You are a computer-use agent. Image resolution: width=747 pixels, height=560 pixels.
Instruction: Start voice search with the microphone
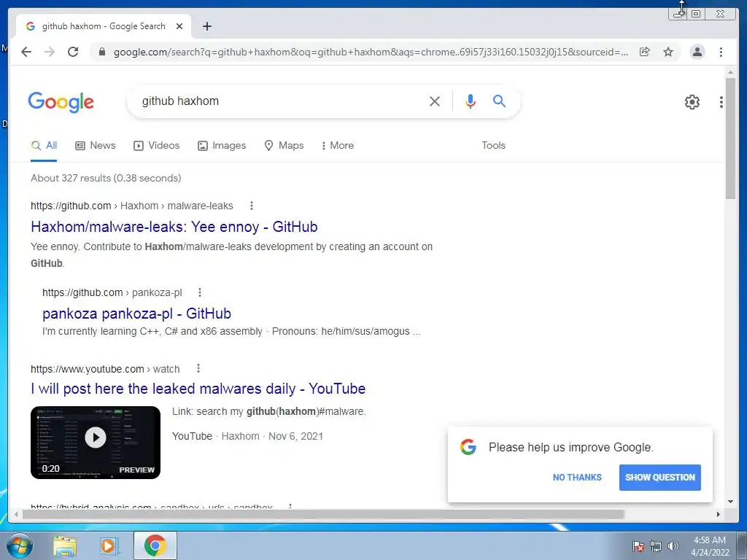point(471,101)
